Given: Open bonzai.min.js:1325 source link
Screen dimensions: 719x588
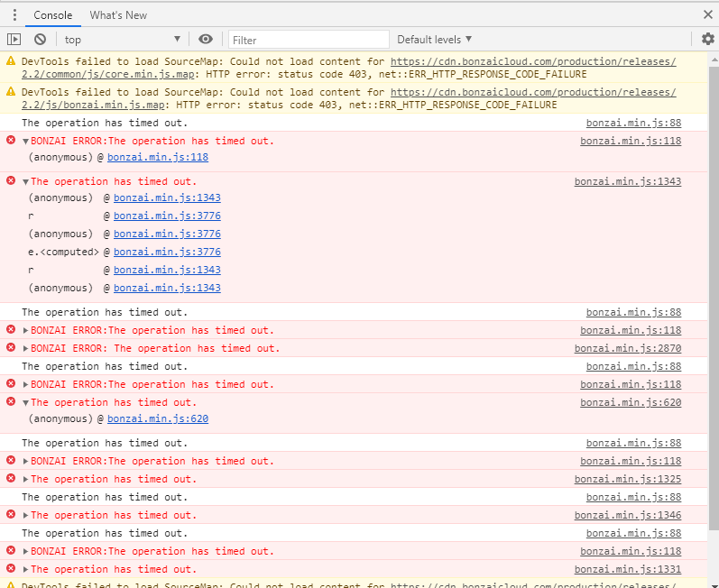Looking at the screenshot, I should (628, 479).
